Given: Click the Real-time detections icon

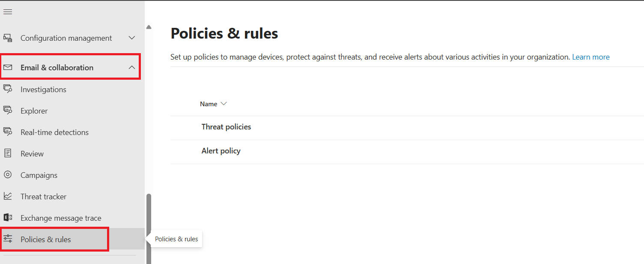Looking at the screenshot, I should point(8,132).
